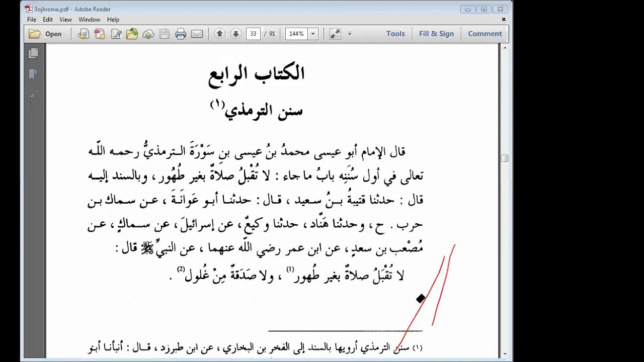The height and width of the screenshot is (362, 644).
Task: Click the scrollbar down arrow
Action: 505,354
